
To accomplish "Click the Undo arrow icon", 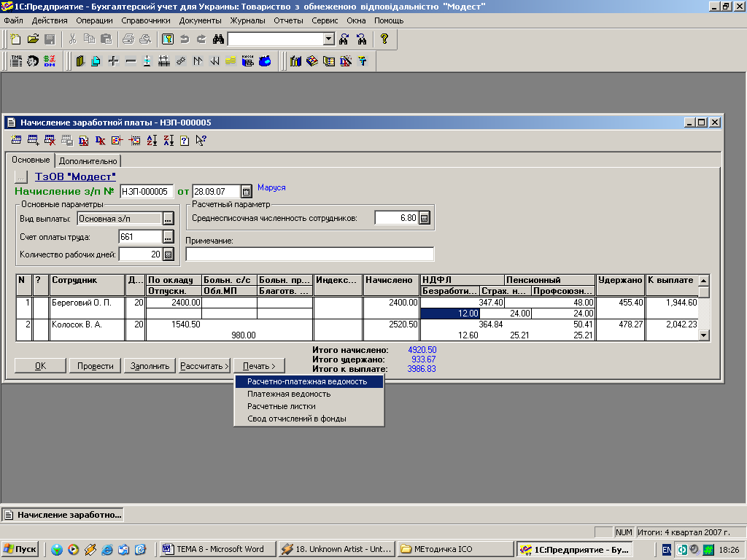I will [185, 39].
